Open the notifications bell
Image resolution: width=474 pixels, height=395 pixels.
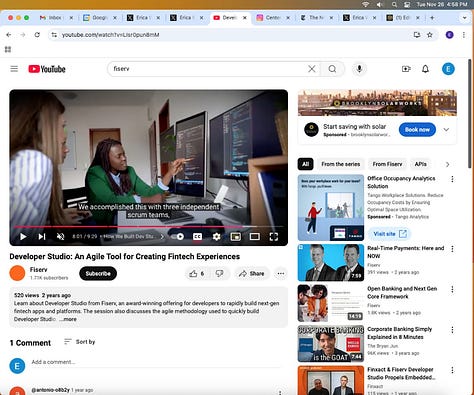tap(425, 69)
